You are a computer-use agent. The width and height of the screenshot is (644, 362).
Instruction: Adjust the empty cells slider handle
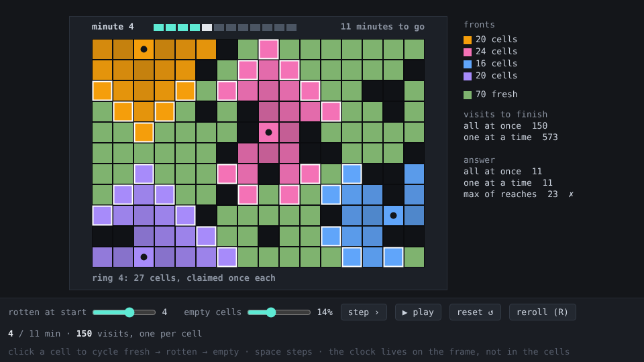pyautogui.click(x=271, y=312)
